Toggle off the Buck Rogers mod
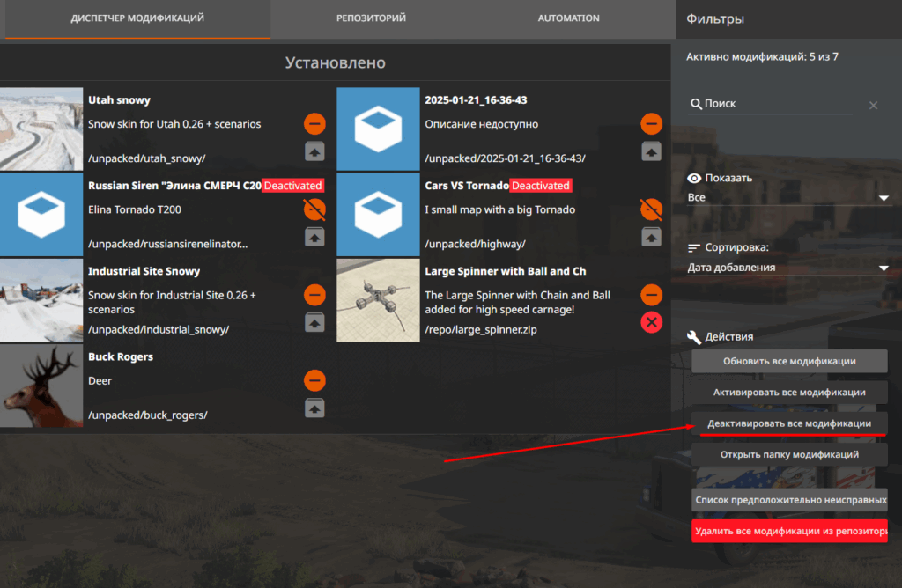Image resolution: width=902 pixels, height=588 pixels. [314, 380]
